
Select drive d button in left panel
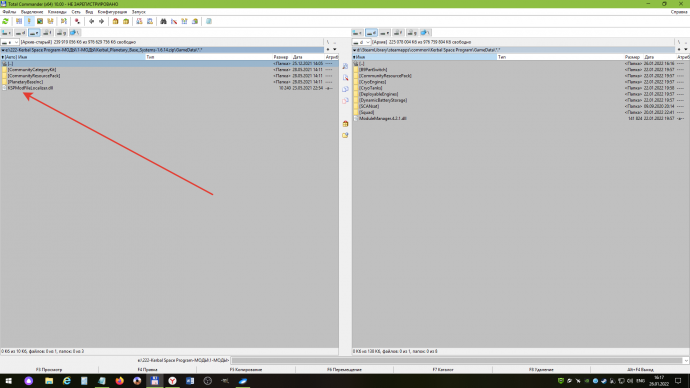click(x=20, y=33)
